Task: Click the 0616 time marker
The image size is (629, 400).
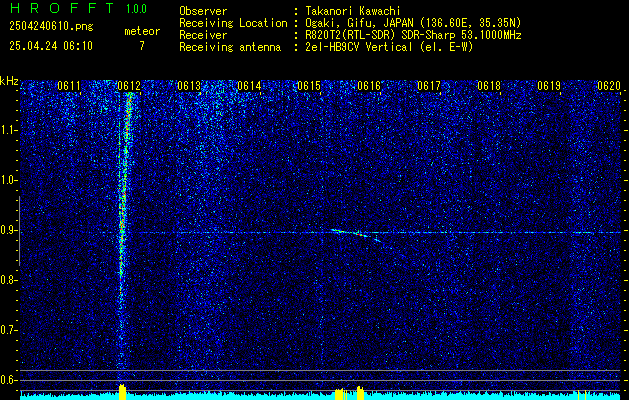Action: (369, 85)
